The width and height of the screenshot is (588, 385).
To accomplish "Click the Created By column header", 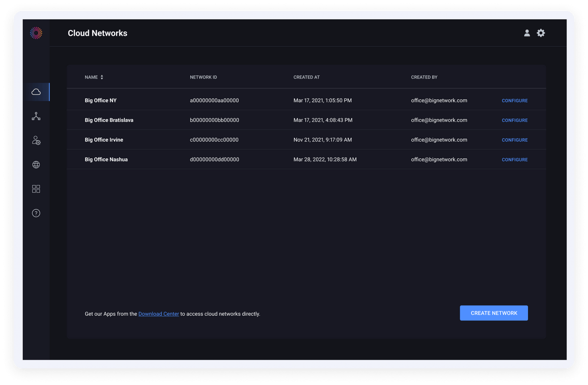I will tap(424, 77).
